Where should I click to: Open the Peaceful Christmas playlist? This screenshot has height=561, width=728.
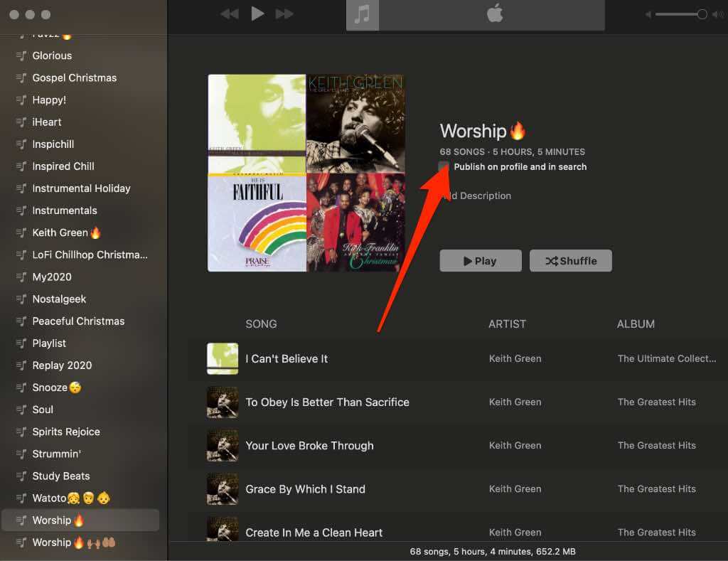80,321
